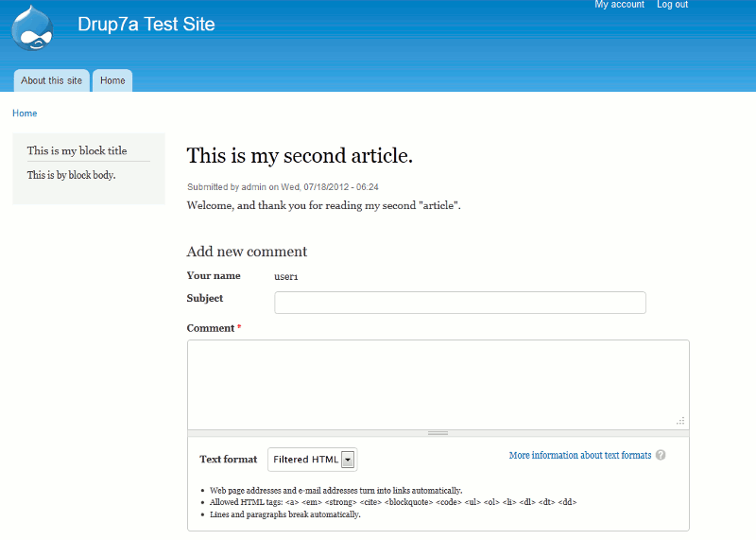Click inside the Comment text area
This screenshot has width=756, height=540.
(x=438, y=384)
